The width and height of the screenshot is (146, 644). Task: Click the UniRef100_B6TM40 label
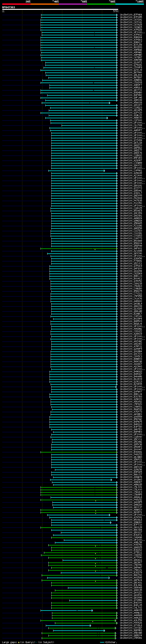[131, 72]
